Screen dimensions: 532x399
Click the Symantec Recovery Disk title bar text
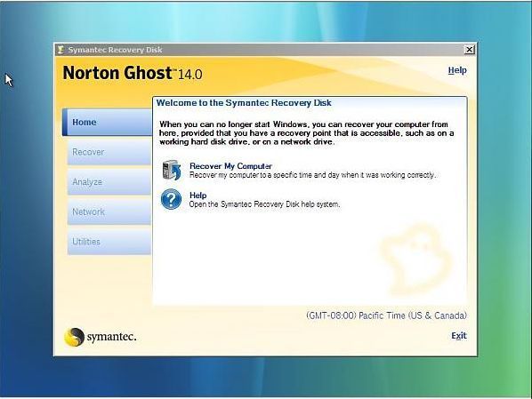(x=115, y=50)
